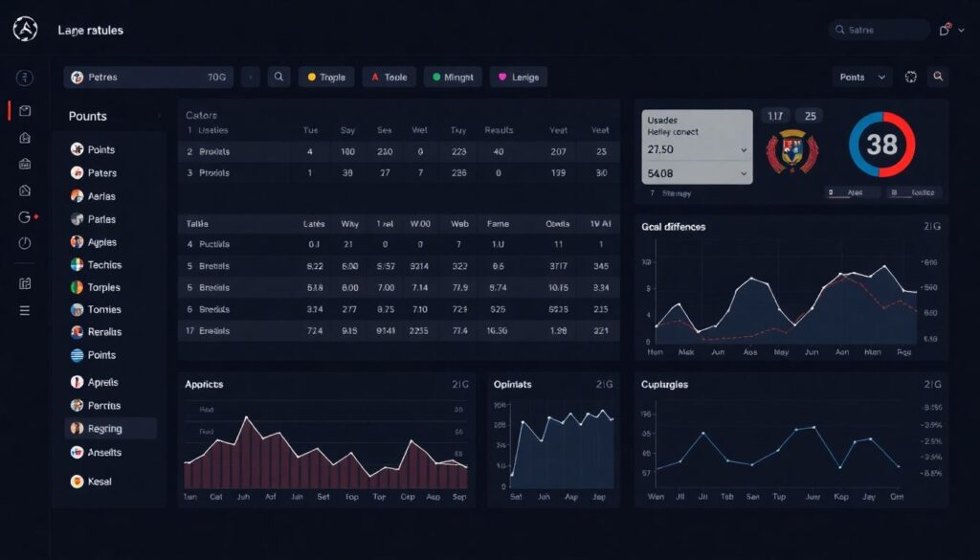
Task: Open the Ponts dropdown
Action: coord(862,78)
